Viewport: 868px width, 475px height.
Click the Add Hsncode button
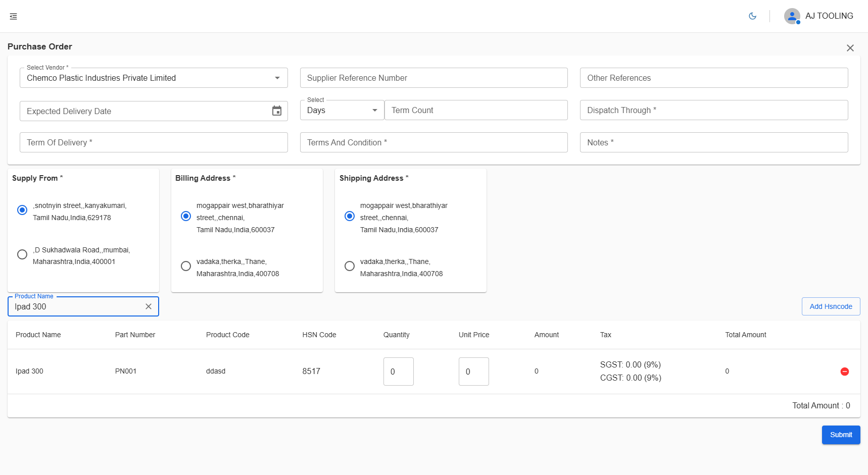pos(831,306)
